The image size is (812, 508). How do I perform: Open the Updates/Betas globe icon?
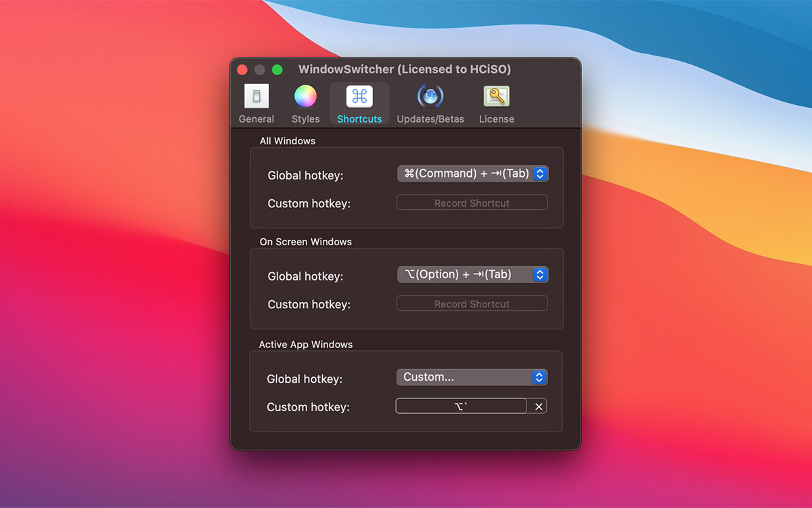(x=430, y=96)
